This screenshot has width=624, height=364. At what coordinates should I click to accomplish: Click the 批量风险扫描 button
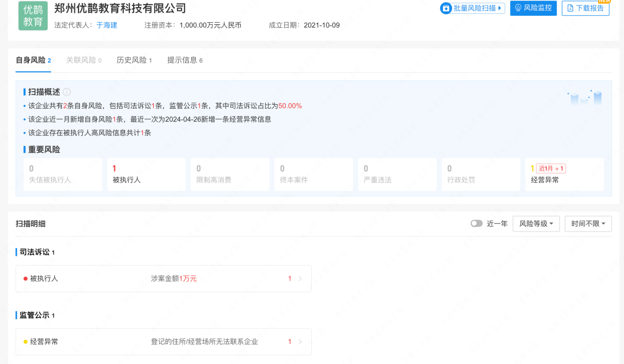point(472,8)
